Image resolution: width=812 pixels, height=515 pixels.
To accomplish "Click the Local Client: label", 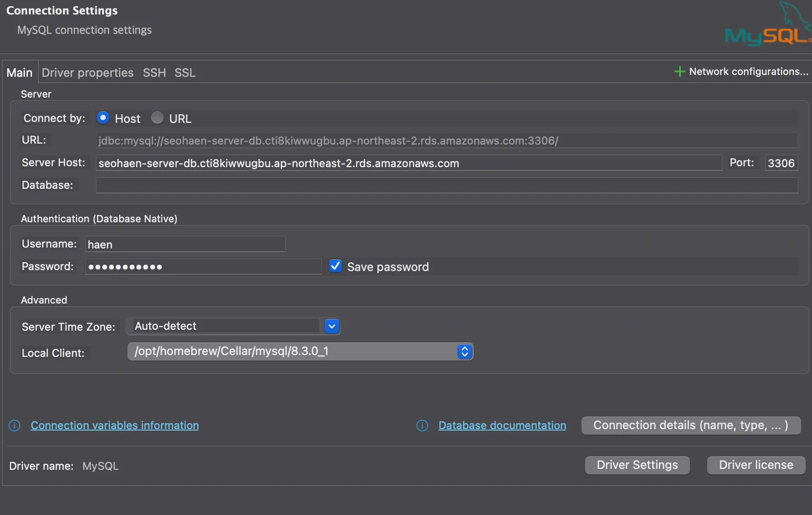I will [53, 353].
